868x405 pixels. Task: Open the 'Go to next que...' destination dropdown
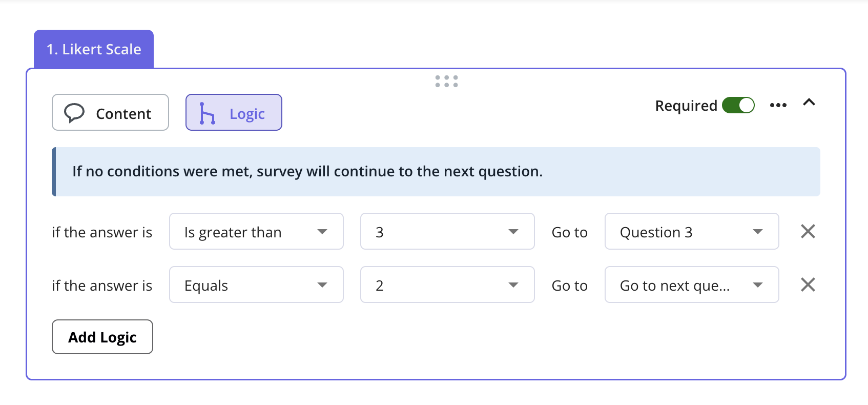(x=691, y=285)
